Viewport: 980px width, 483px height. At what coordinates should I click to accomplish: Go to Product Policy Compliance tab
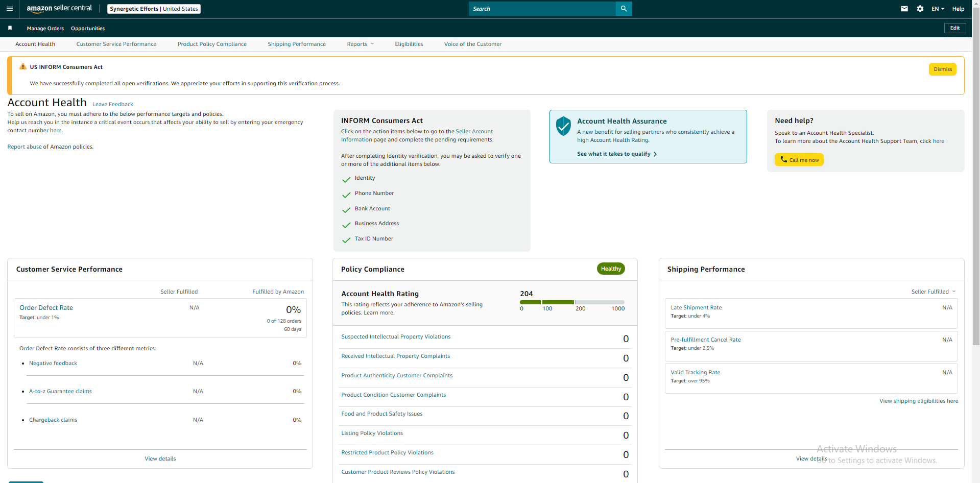tap(212, 44)
